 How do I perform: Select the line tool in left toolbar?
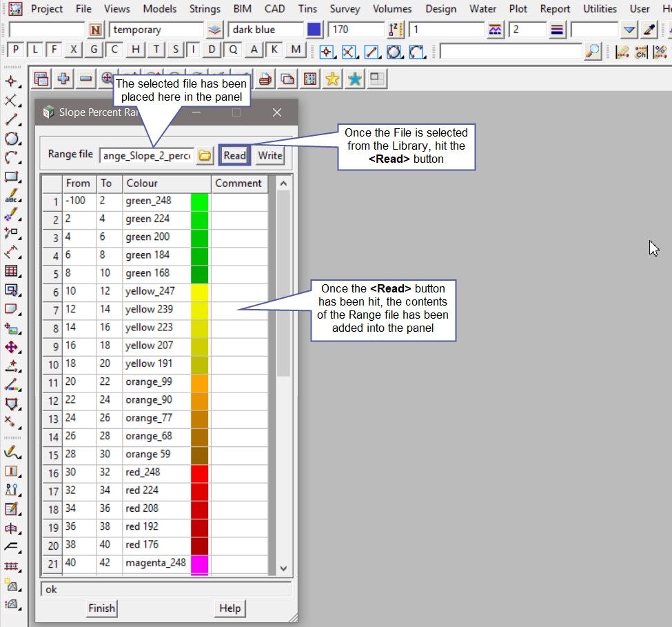12,120
